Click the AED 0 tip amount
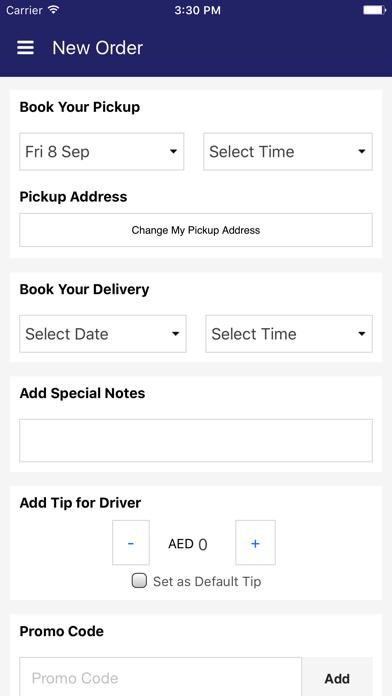Screen dimensions: 392x696 click(188, 544)
